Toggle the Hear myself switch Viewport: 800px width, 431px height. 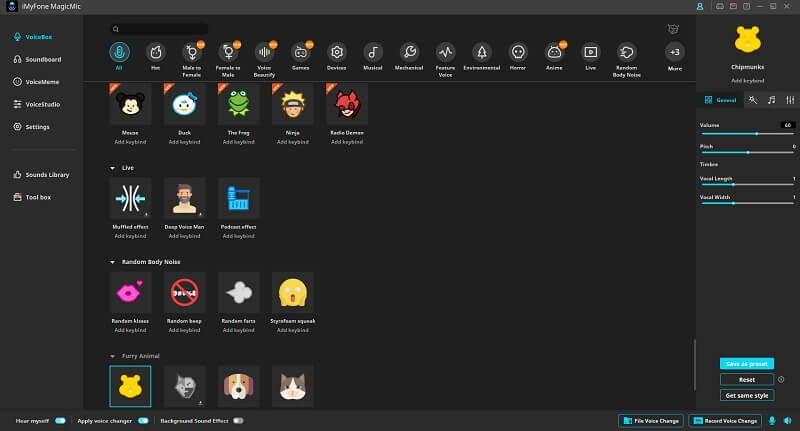coord(60,421)
